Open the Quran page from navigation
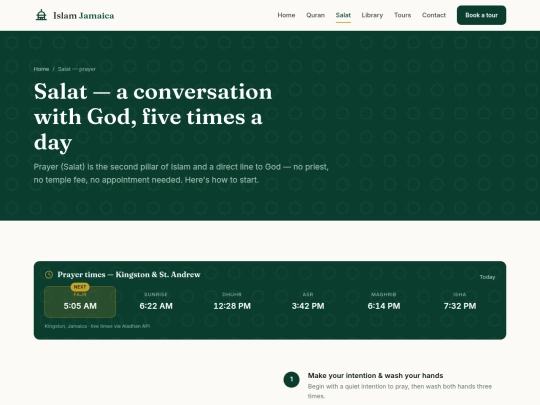Screen dimensions: 540x405 pos(315,15)
